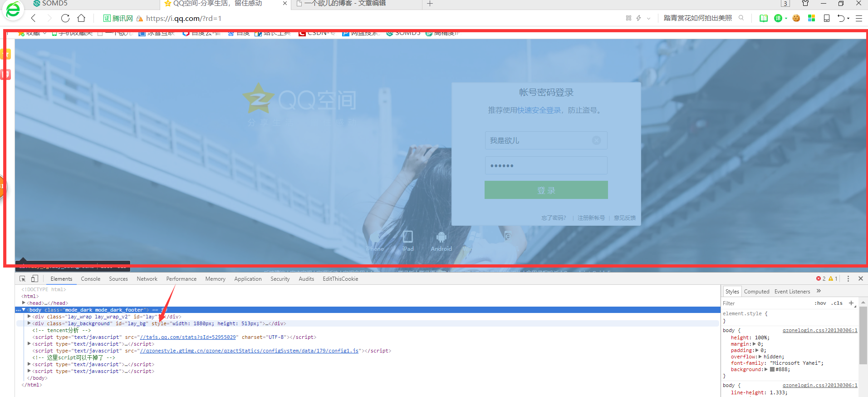This screenshot has width=868, height=397.
Task: Select the Elements DevTools tab
Action: [61, 279]
